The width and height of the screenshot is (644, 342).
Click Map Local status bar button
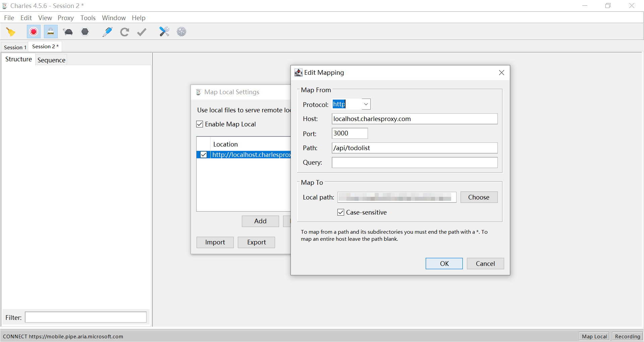click(594, 336)
